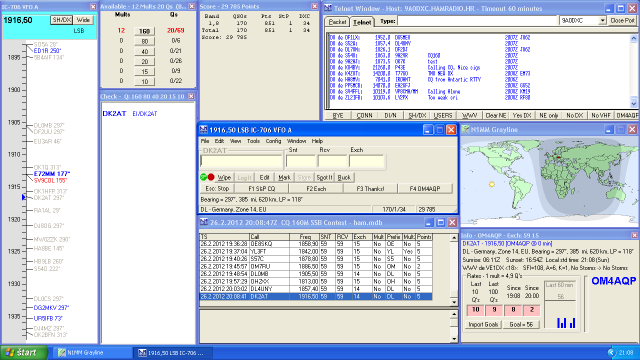Click the Clear NE button

pyautogui.click(x=496, y=116)
